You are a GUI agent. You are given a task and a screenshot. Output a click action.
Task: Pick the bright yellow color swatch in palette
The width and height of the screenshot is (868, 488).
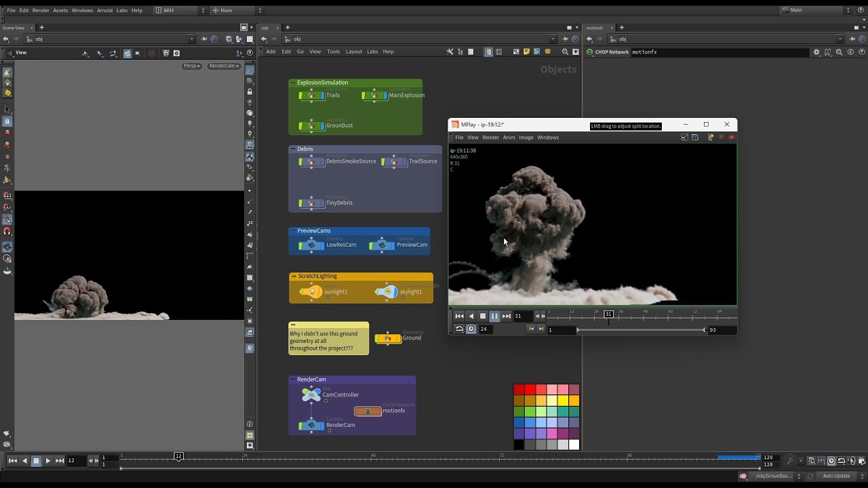point(563,401)
